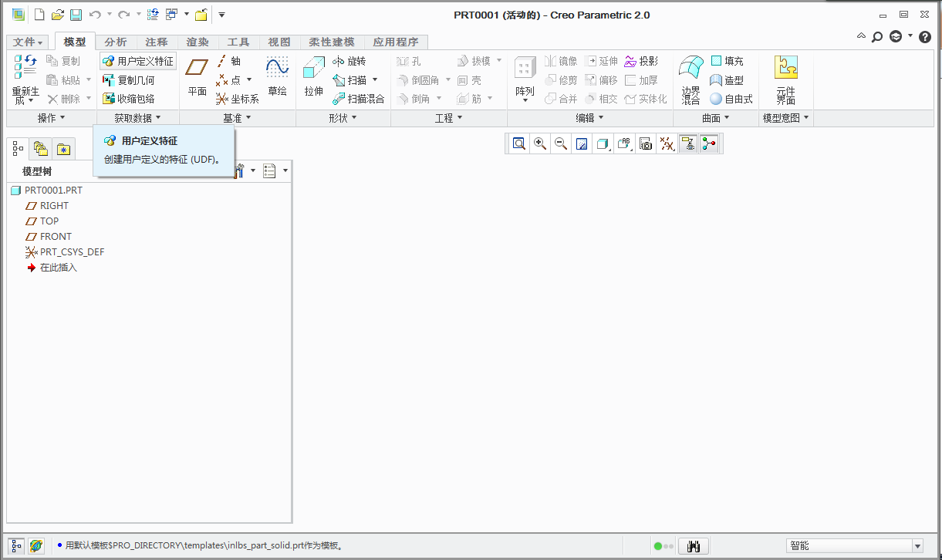Switch to the Annotate (注释) tab
942x560 pixels.
click(x=157, y=42)
